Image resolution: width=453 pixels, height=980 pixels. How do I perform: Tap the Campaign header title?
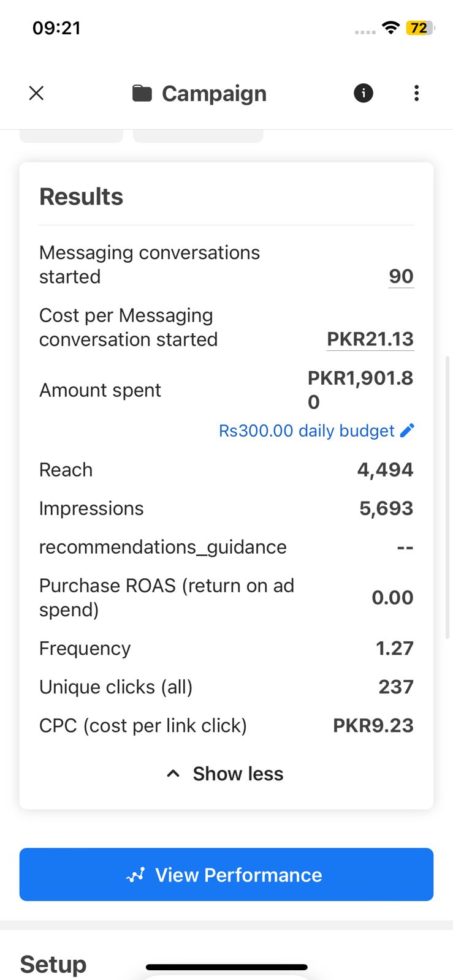214,94
